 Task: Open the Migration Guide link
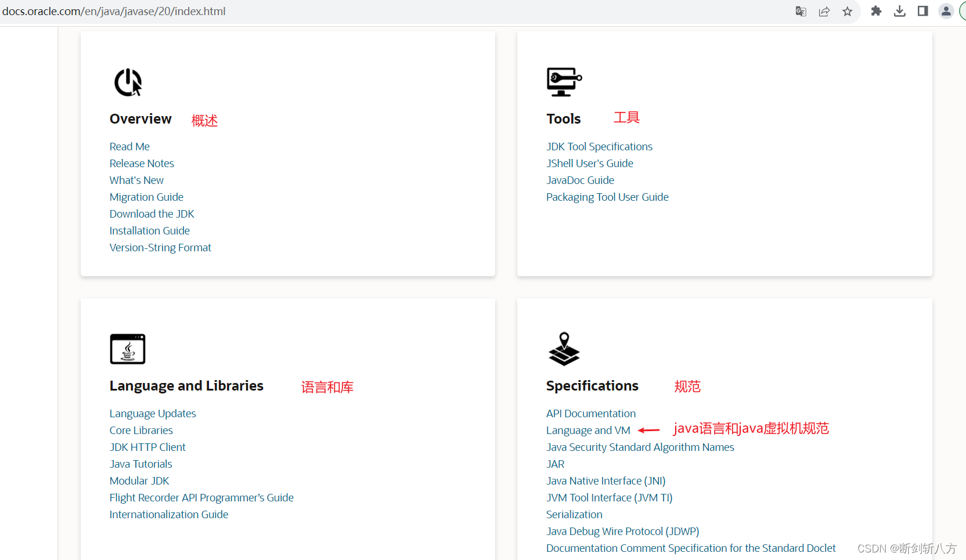tap(146, 197)
